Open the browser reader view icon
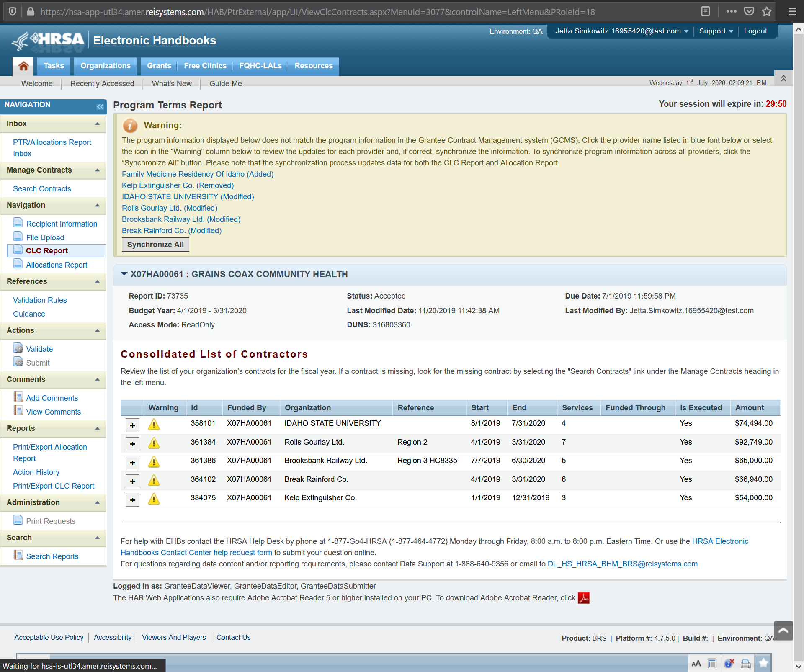This screenshot has height=672, width=804. 706,11
